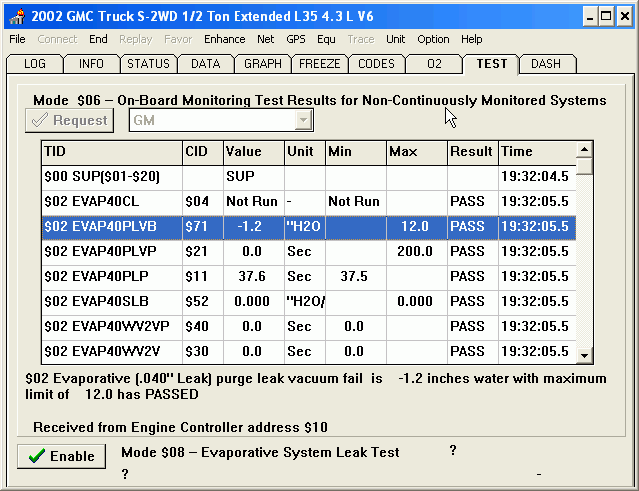Open the Help menu
Image resolution: width=639 pixels, height=491 pixels.
coord(471,39)
